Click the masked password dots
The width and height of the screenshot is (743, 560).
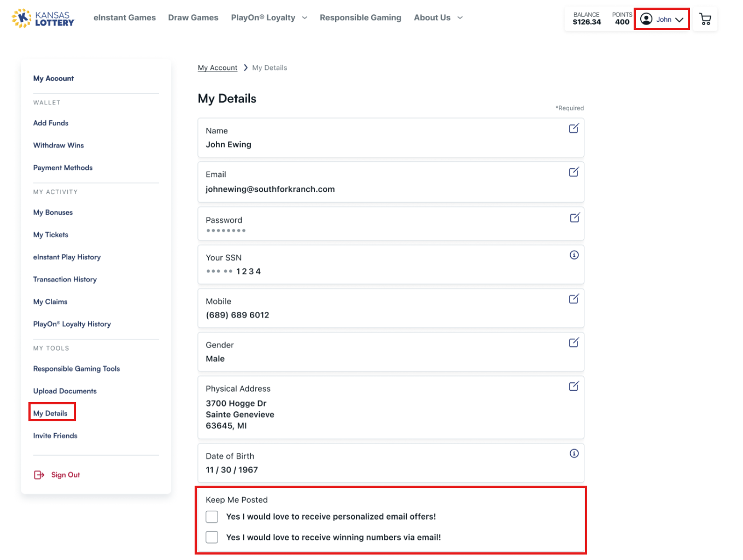[226, 231]
